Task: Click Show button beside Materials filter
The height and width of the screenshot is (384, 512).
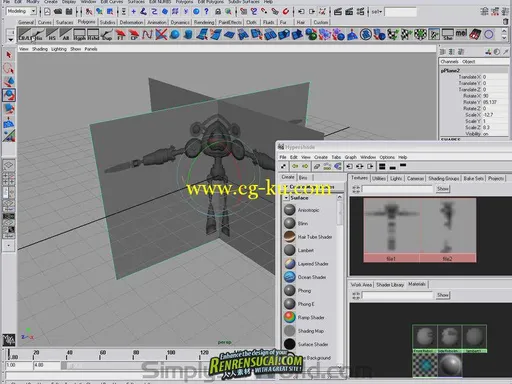Action: tap(443, 295)
